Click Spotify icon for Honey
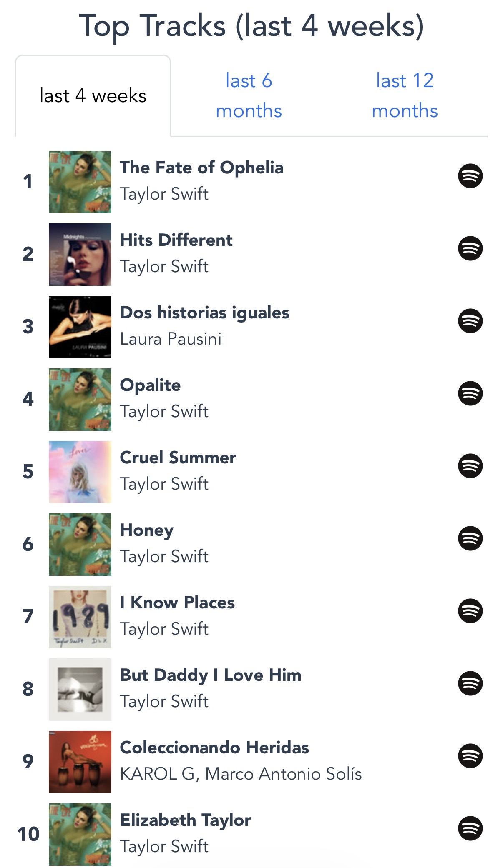Screen dimensions: 503x868 tap(470, 538)
